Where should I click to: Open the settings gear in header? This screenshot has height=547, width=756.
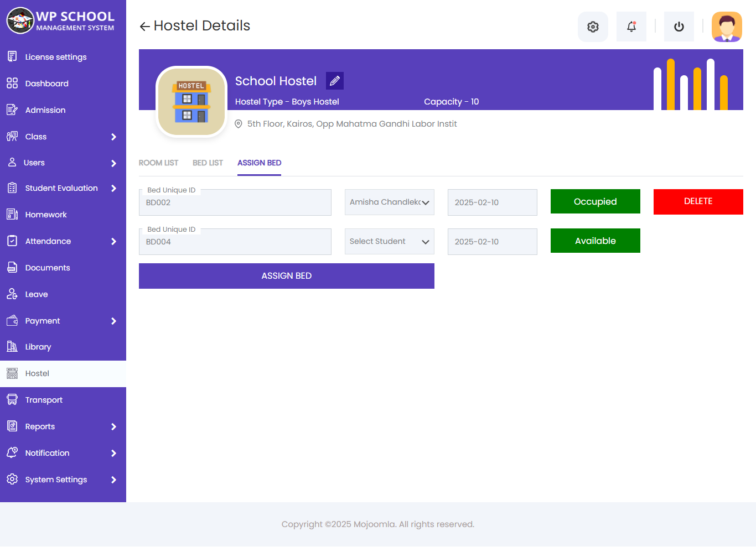pyautogui.click(x=593, y=27)
